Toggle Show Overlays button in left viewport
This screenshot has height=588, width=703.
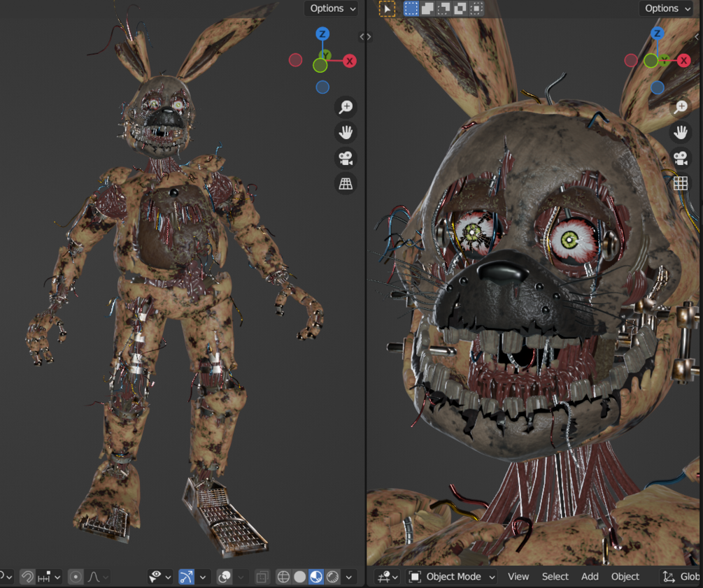click(224, 577)
